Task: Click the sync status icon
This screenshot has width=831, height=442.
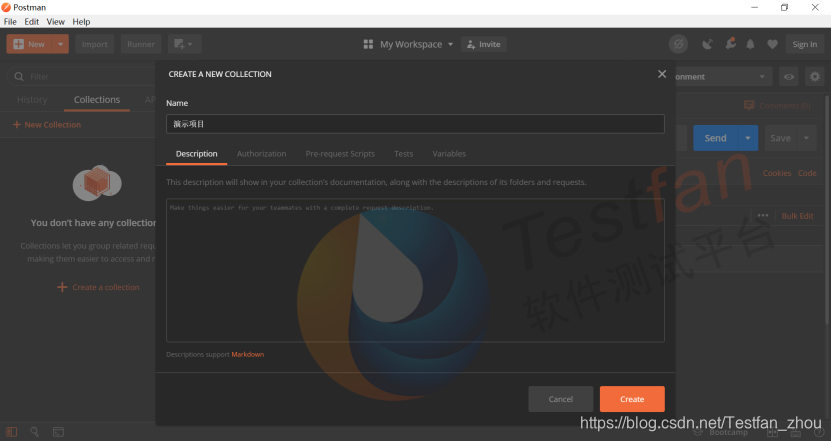Action: tap(678, 44)
